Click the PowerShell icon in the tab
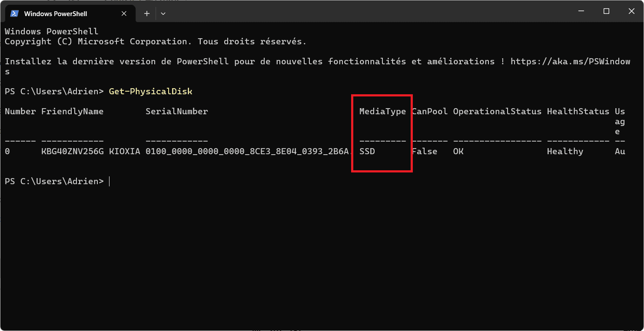The width and height of the screenshot is (644, 331). point(14,13)
